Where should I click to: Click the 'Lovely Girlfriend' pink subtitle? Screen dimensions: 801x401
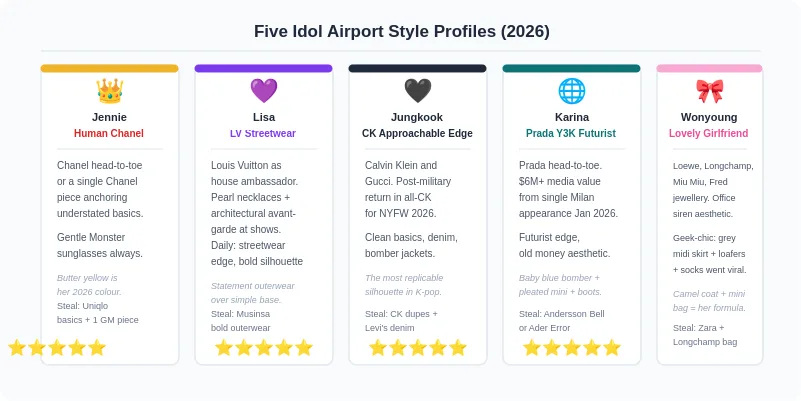point(709,133)
